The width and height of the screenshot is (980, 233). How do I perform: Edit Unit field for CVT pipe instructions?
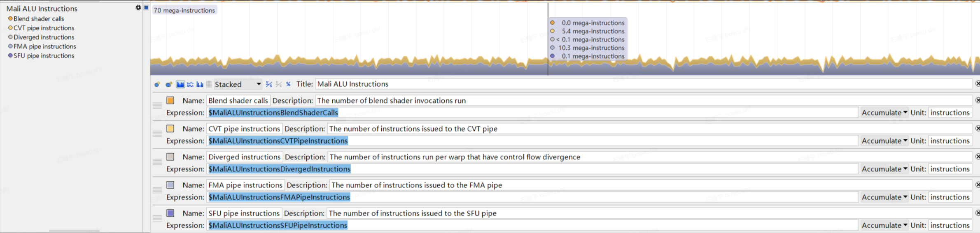coord(950,141)
